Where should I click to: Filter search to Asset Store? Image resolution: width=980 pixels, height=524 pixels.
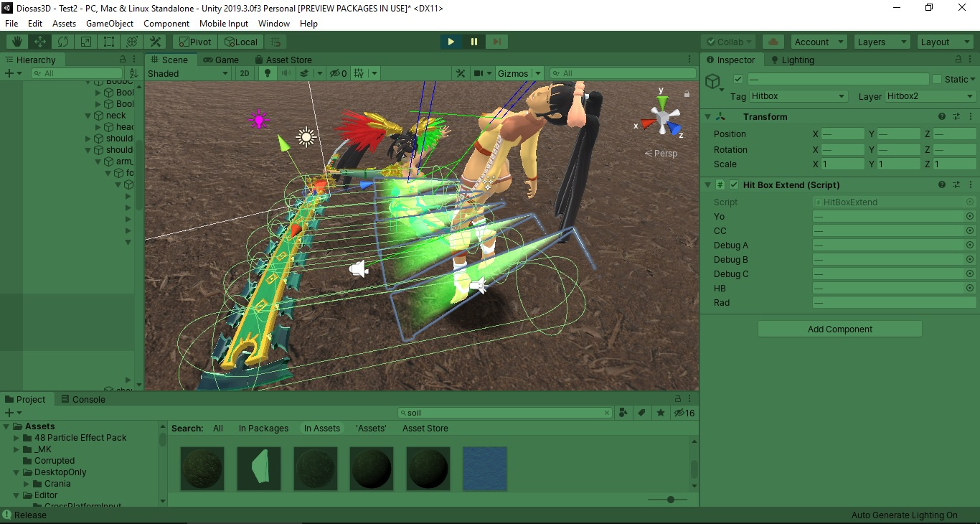click(x=425, y=429)
